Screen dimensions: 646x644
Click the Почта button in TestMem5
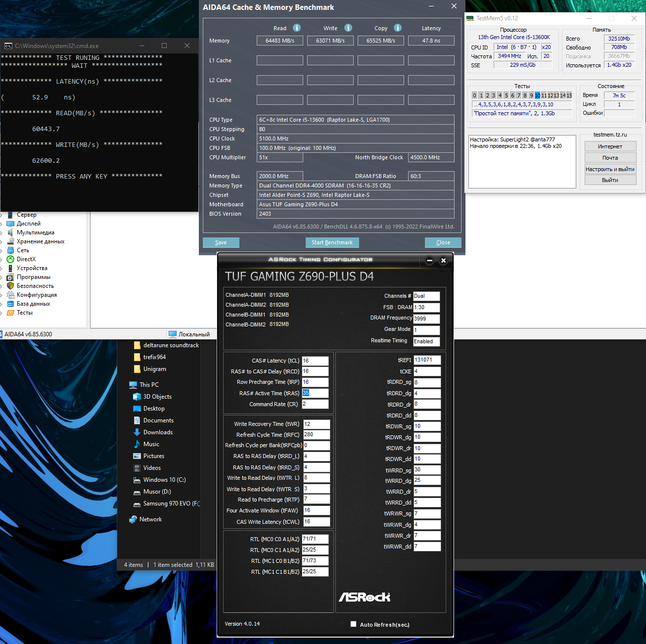click(610, 158)
